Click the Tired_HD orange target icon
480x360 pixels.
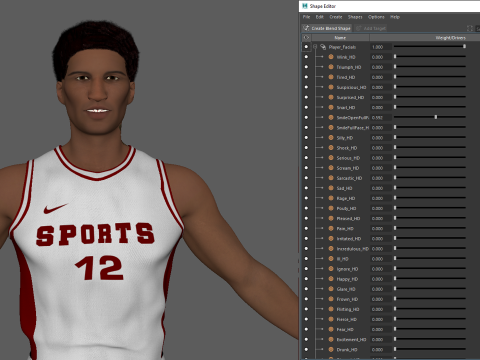pos(331,77)
